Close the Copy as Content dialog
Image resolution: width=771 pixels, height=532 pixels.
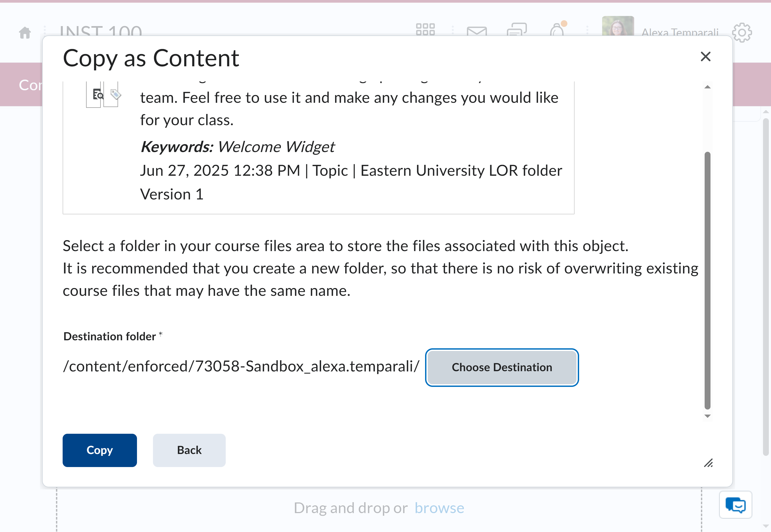(x=705, y=57)
